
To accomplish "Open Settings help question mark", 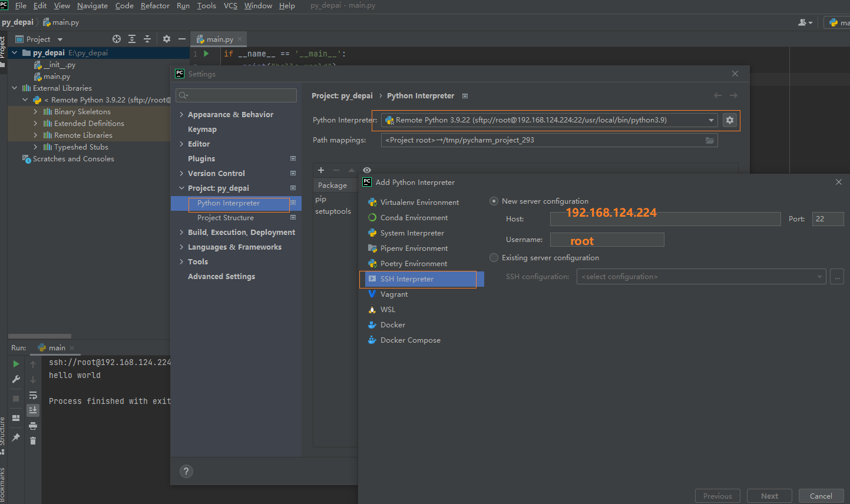I will 186,471.
